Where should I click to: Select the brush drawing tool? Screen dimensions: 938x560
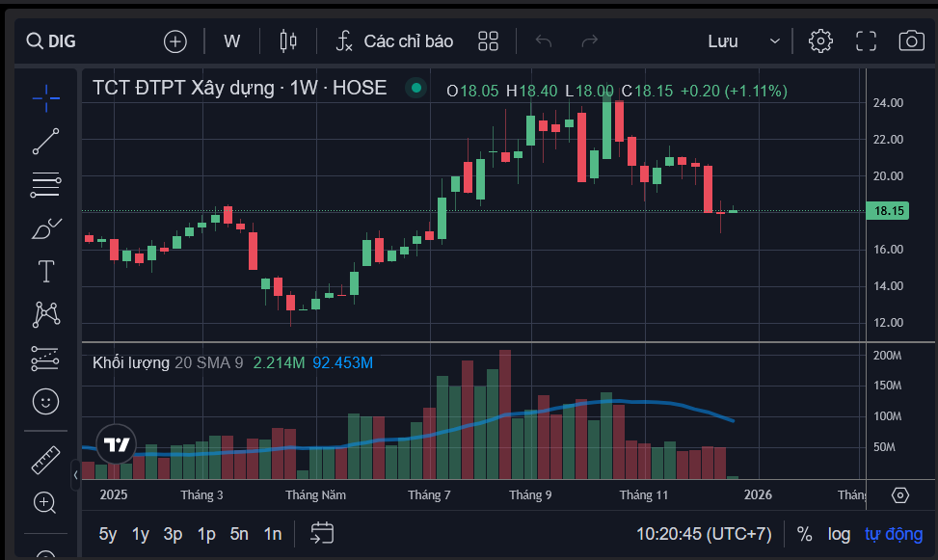(x=45, y=228)
